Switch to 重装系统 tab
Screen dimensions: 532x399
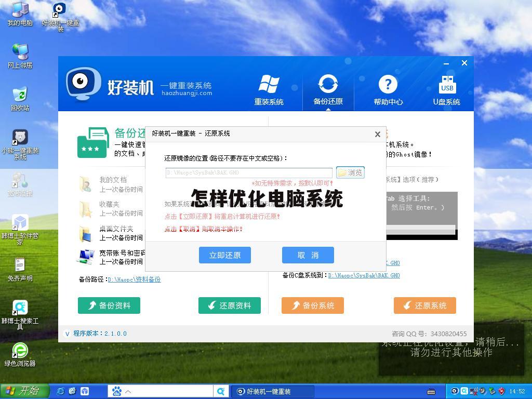point(269,90)
